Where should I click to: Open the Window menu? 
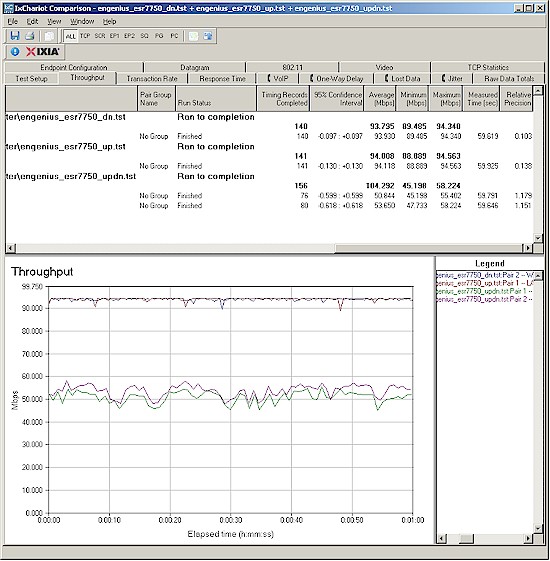82,21
